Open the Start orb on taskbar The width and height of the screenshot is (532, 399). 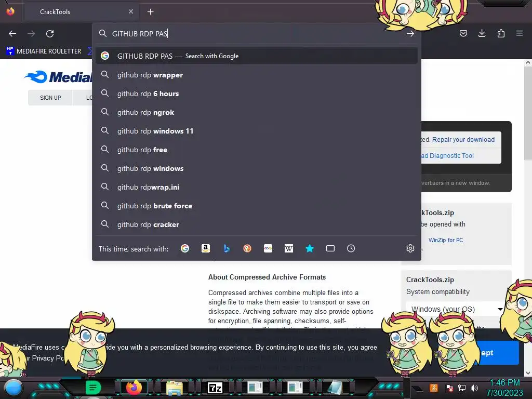(x=14, y=388)
